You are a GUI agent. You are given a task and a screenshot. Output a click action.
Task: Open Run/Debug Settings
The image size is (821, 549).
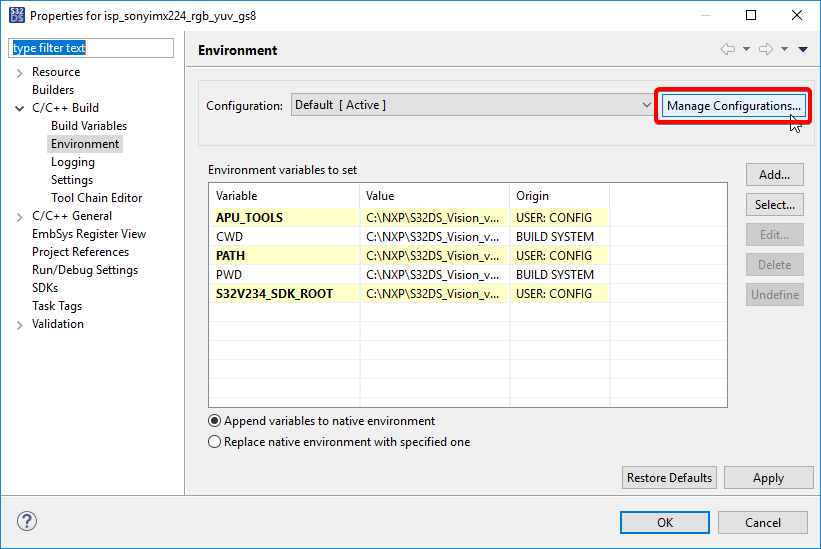(85, 270)
